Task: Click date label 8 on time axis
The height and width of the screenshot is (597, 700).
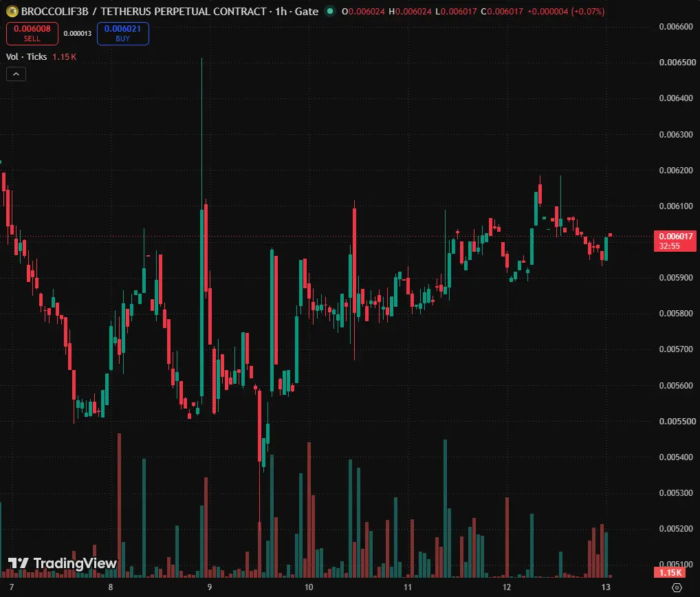Action: point(110,587)
